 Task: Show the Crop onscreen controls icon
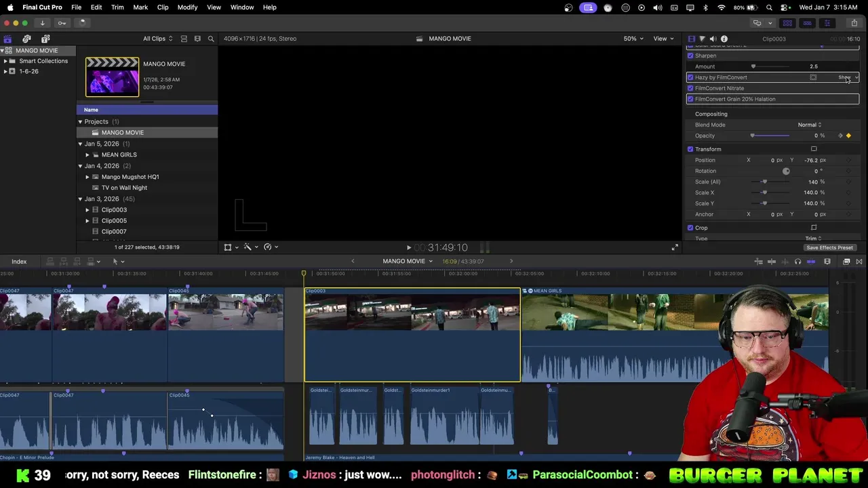(814, 228)
